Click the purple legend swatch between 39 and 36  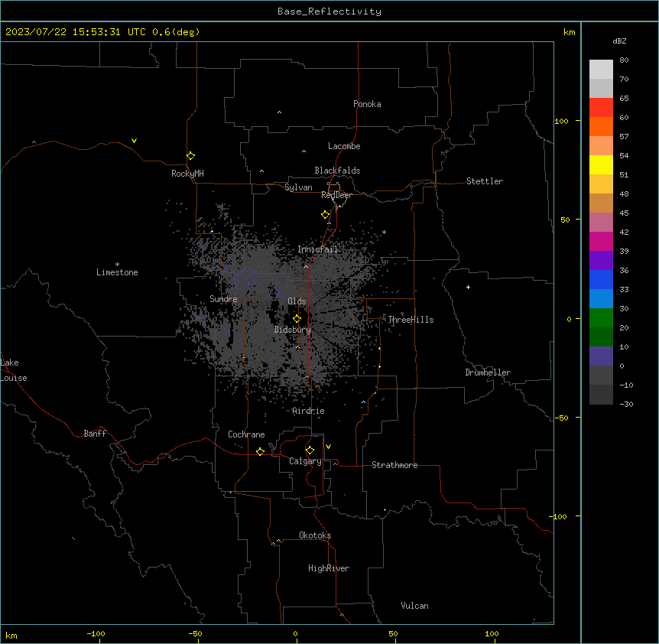[x=601, y=261]
